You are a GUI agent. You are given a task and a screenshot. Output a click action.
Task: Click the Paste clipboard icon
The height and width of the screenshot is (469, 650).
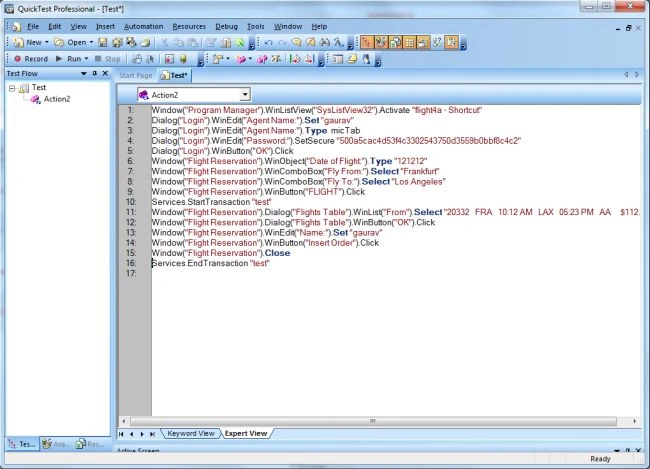[x=192, y=42]
